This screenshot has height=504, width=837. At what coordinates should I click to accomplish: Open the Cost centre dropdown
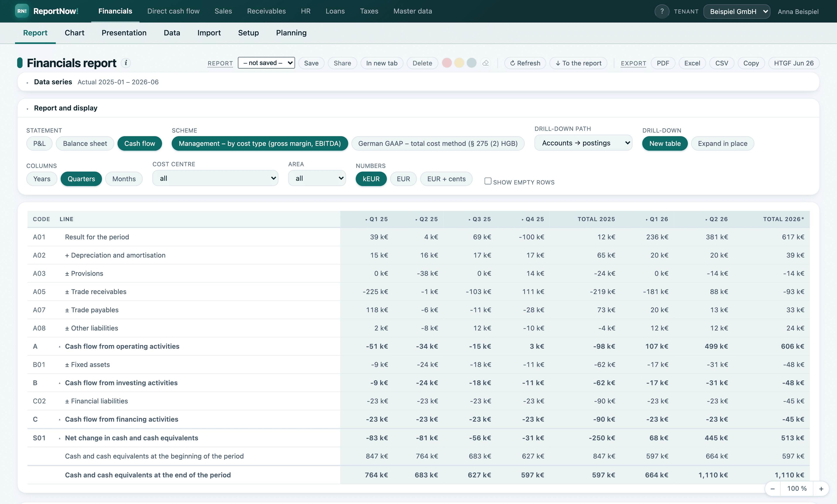pos(215,178)
